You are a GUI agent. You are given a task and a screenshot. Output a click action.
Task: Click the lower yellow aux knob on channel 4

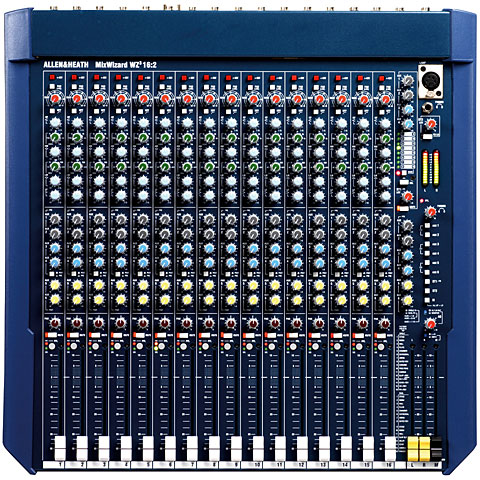pos(121,300)
